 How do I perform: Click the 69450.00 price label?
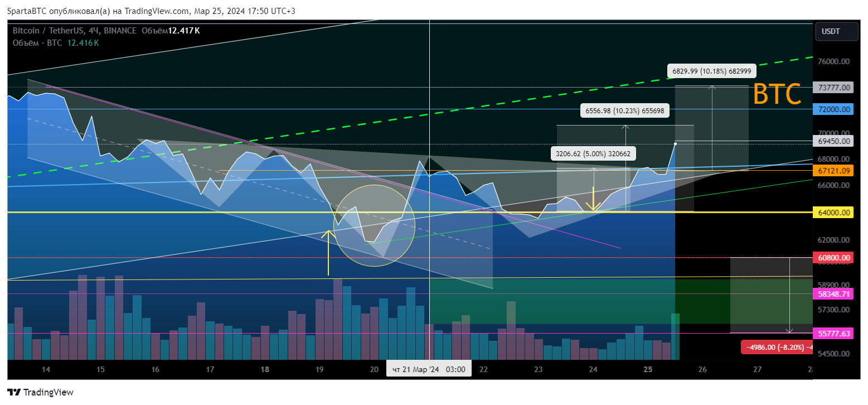[835, 141]
